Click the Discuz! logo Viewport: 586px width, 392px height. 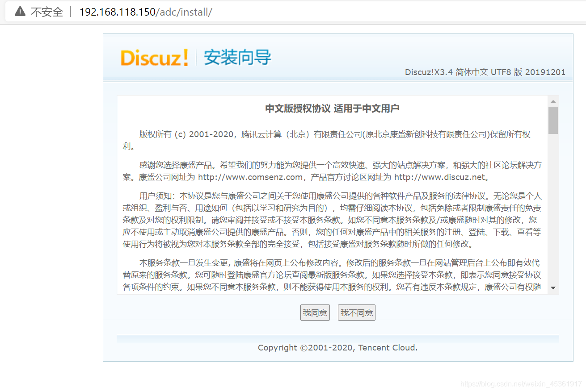pyautogui.click(x=154, y=58)
